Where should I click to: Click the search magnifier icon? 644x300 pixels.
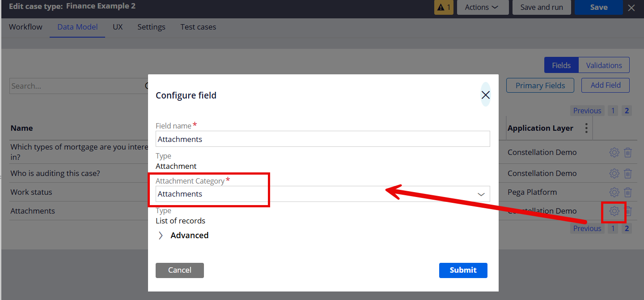pyautogui.click(x=148, y=86)
